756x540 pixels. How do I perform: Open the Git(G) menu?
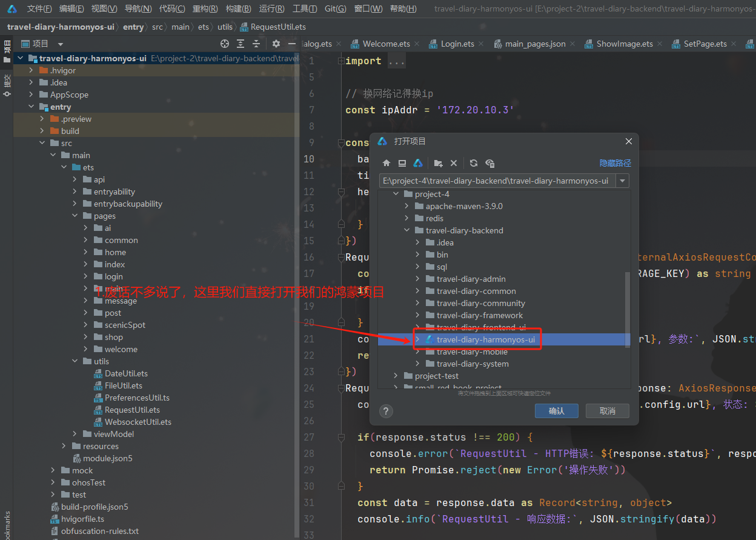336,8
